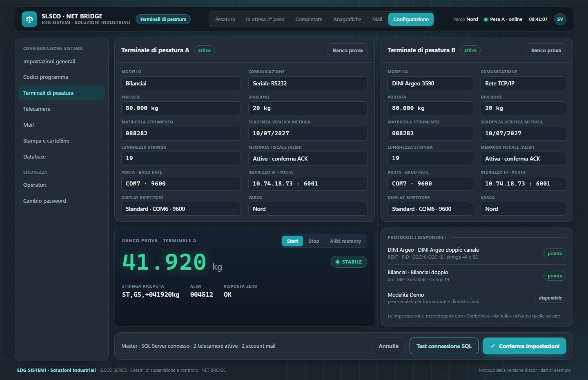Open Database settings in the sidebar
588x380 pixels.
(62, 157)
